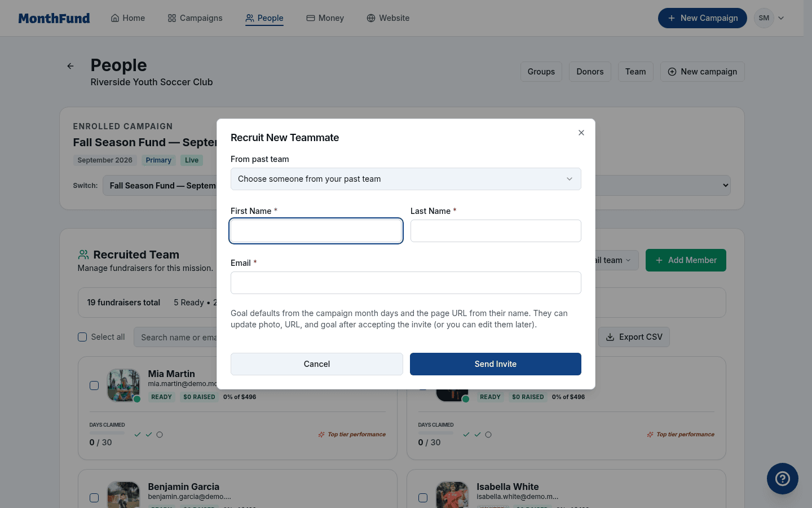Click Isabella White's name
812x508 pixels.
click(507, 487)
